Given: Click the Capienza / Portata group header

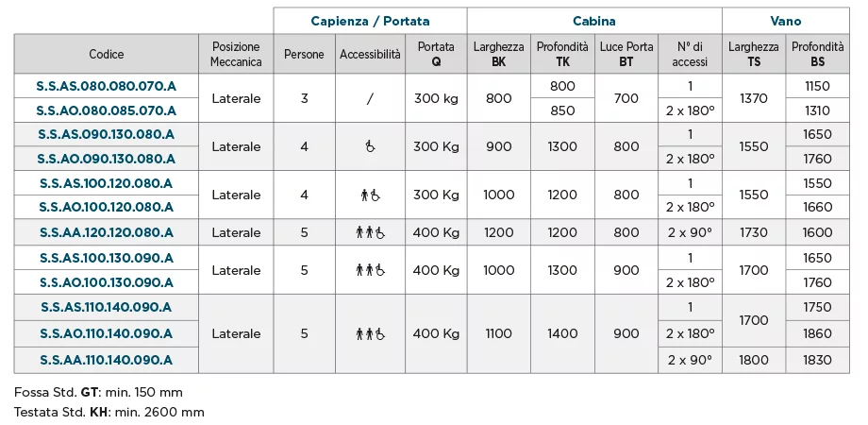Looking at the screenshot, I should [x=370, y=20].
